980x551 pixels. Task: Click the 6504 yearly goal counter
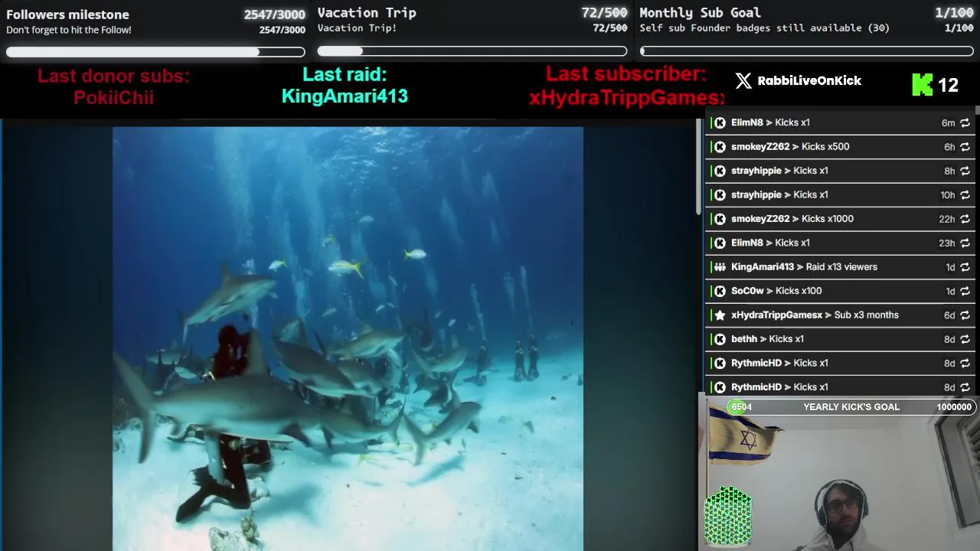741,407
